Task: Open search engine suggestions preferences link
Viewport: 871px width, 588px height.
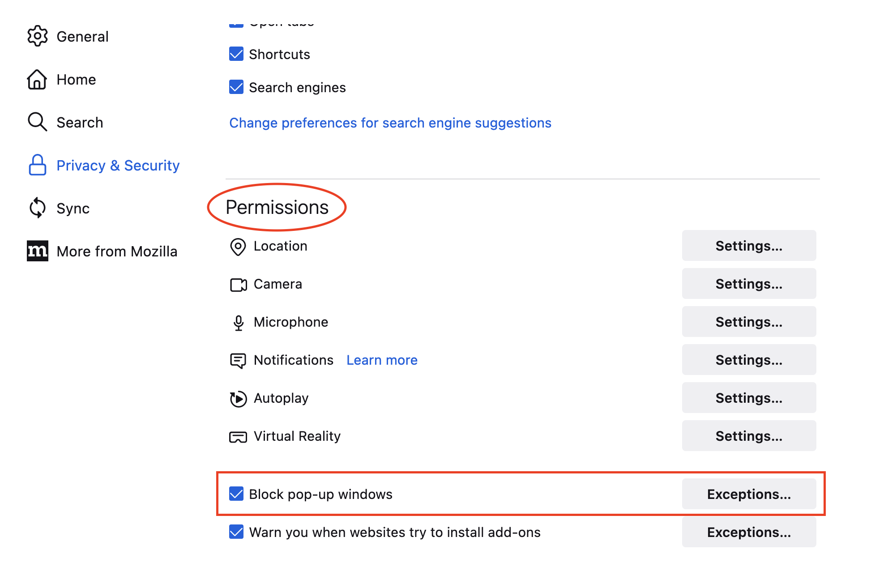Action: [x=390, y=123]
